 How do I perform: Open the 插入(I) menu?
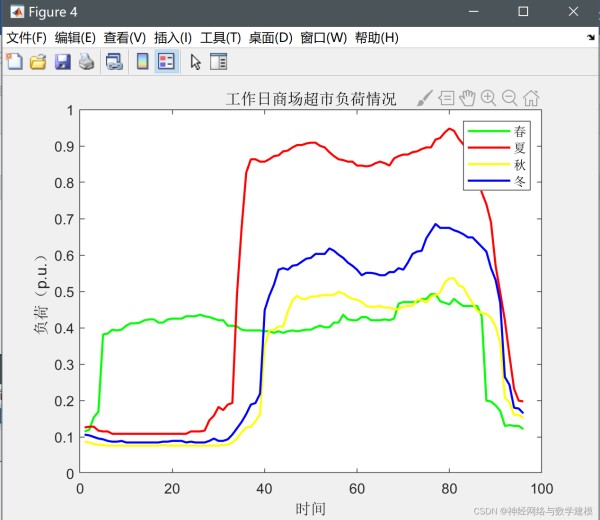(173, 38)
